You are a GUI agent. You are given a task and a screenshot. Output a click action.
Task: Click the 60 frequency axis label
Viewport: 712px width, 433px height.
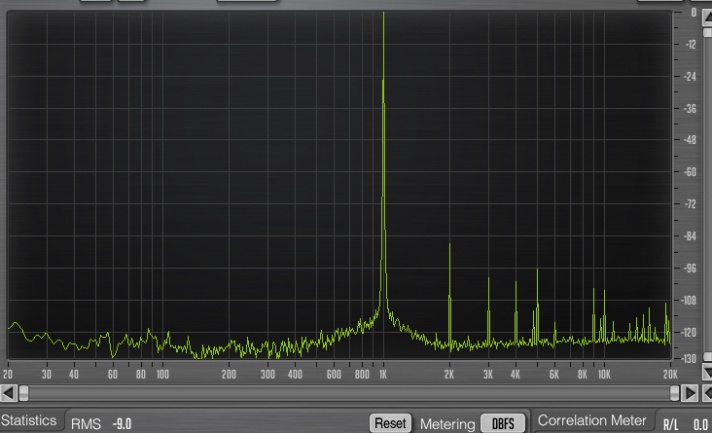point(113,374)
